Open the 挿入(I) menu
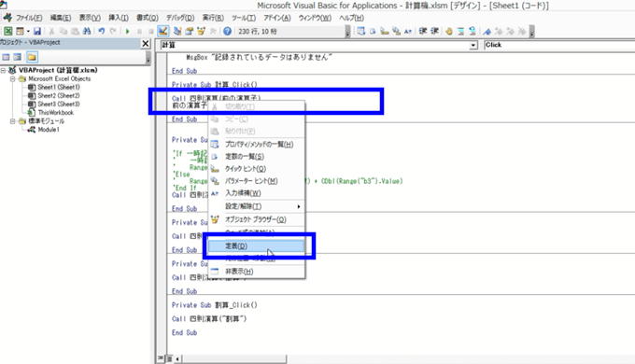 [119, 18]
